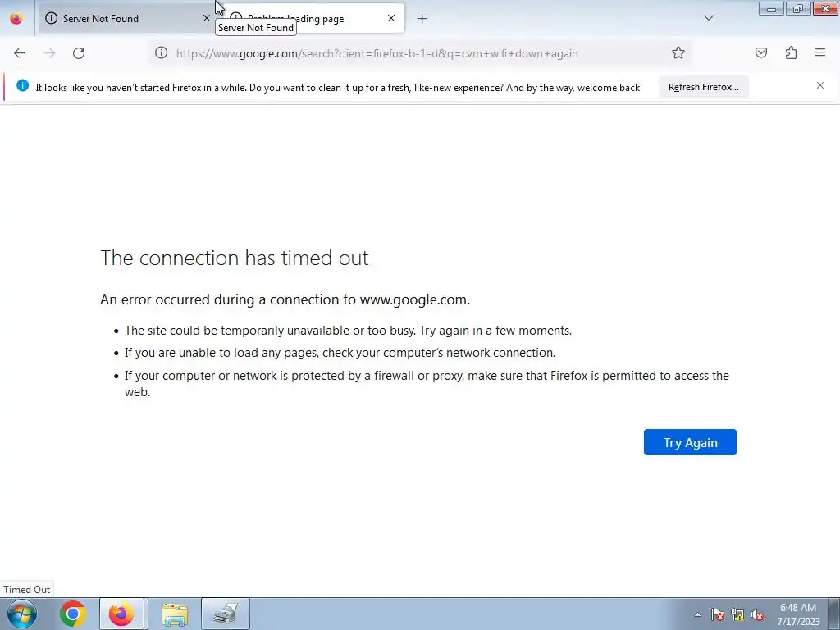Click the muted volume tray icon

coord(757,615)
